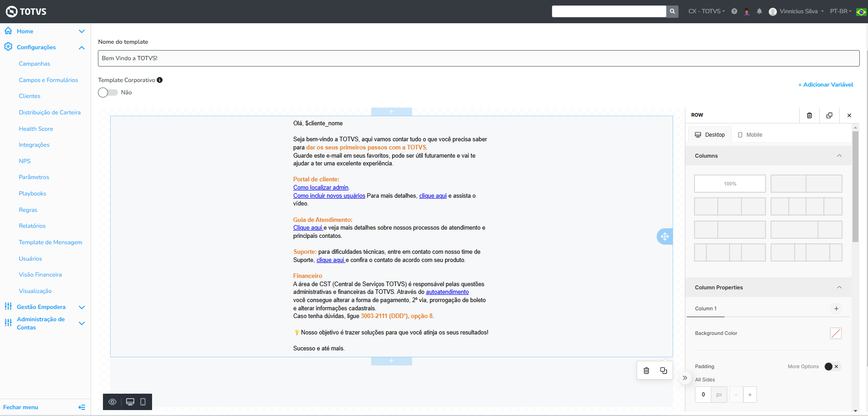
Task: Collapse the Column Properties section
Action: (x=839, y=288)
